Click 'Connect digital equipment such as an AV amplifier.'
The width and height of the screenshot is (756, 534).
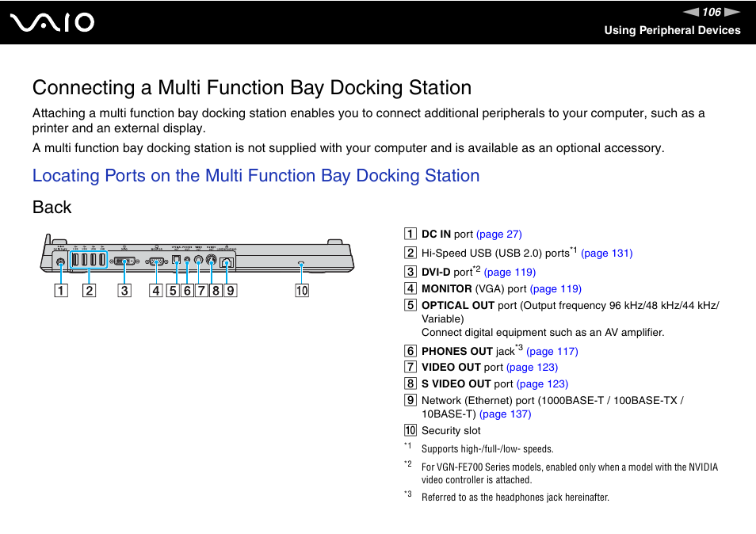click(x=543, y=333)
